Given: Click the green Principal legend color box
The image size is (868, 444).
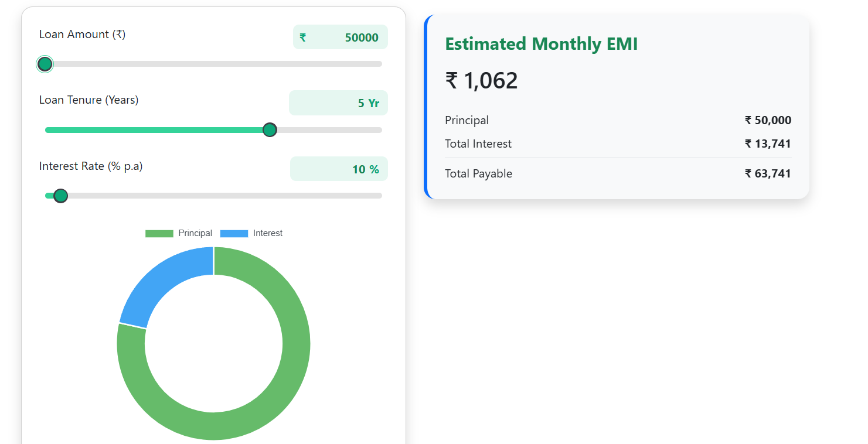Looking at the screenshot, I should [x=159, y=233].
